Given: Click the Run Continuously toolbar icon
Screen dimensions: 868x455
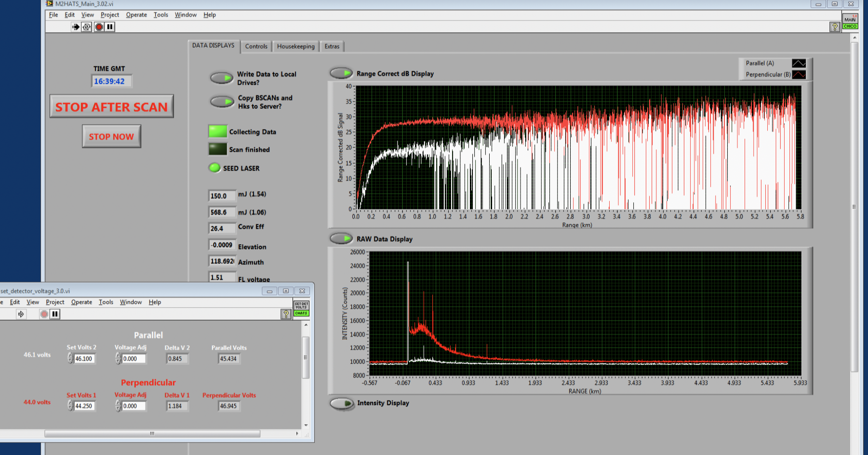Looking at the screenshot, I should pos(87,27).
